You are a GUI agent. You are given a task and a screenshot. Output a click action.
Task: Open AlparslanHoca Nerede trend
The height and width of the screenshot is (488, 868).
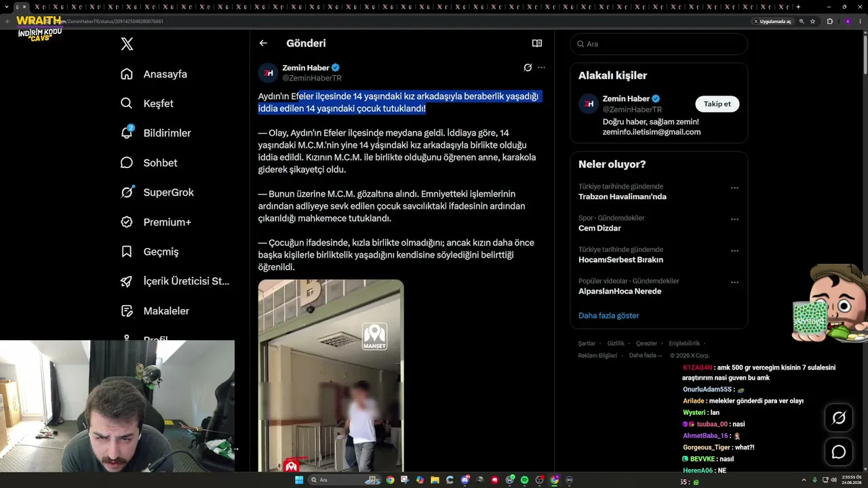click(x=620, y=291)
